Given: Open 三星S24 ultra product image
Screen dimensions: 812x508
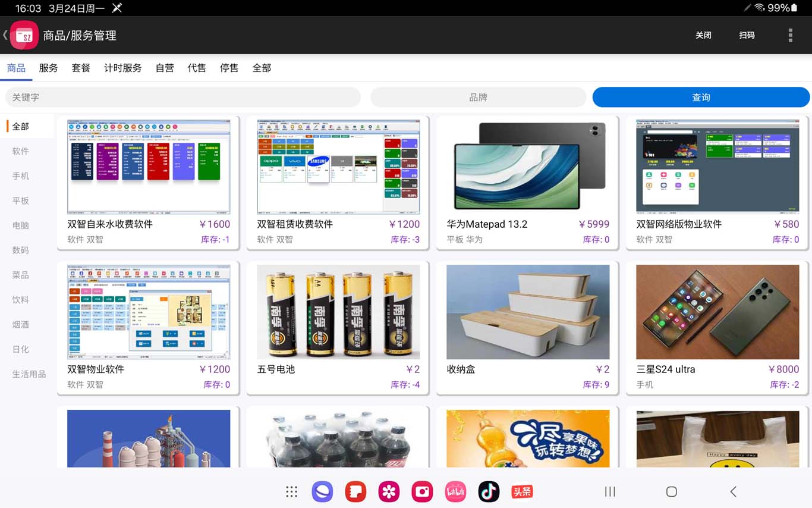Looking at the screenshot, I should [x=717, y=312].
